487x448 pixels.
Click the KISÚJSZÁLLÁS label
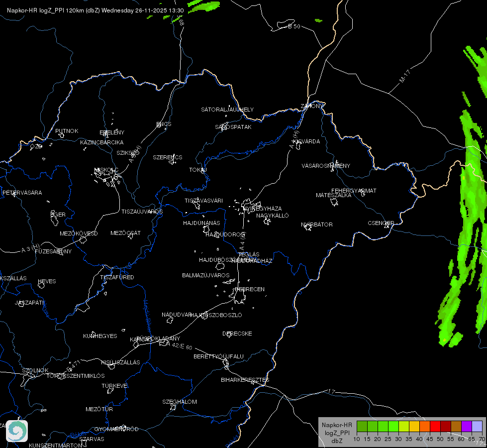pos(120,362)
